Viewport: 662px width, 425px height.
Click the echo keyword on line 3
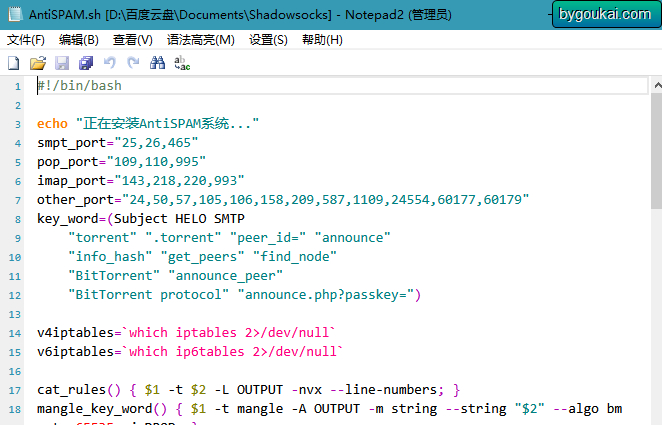[52, 124]
